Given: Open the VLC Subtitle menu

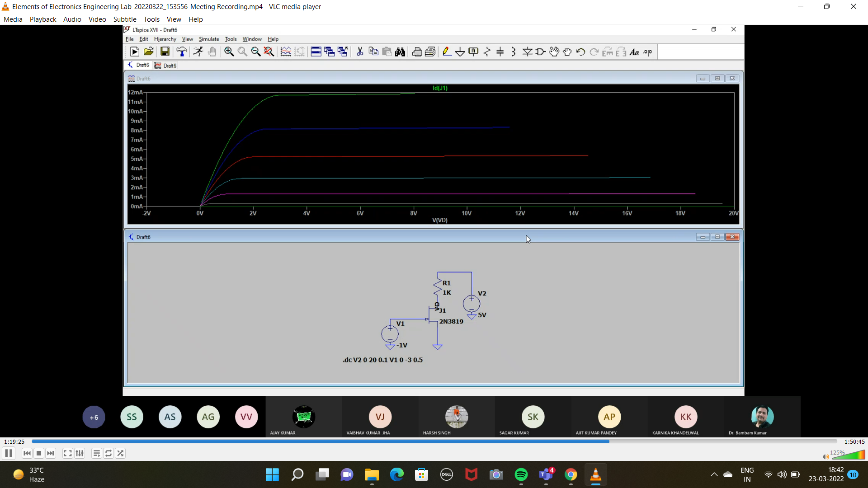Looking at the screenshot, I should [x=125, y=19].
